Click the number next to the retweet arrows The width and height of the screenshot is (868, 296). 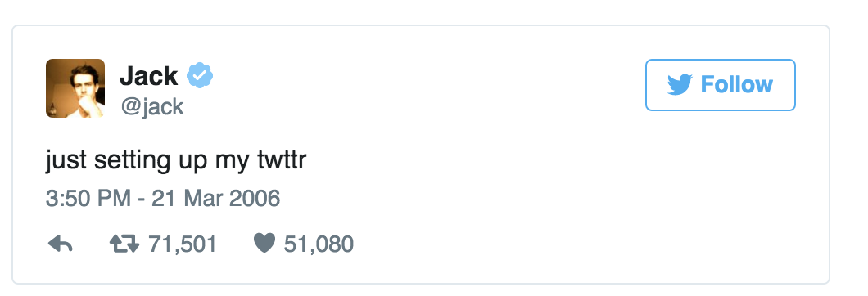coord(182,244)
